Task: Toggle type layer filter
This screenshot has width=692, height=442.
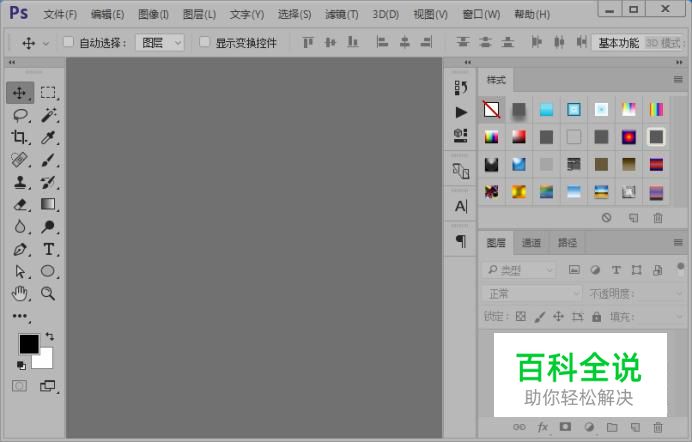Action: click(x=616, y=270)
